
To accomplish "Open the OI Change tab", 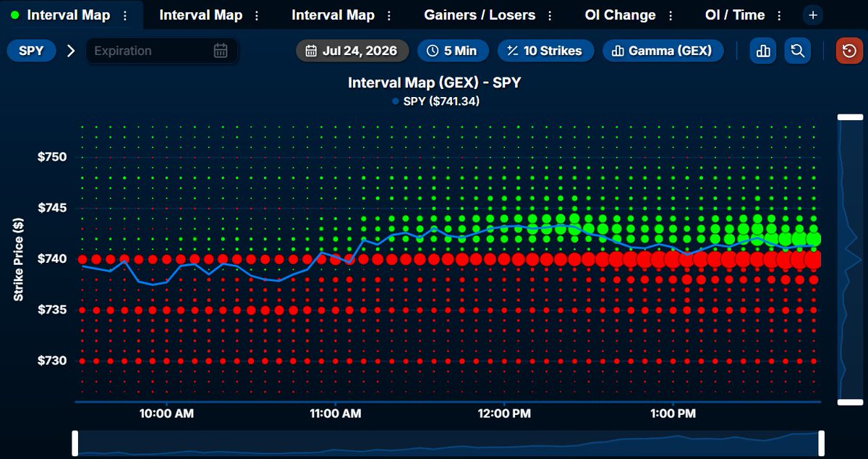I will click(620, 15).
